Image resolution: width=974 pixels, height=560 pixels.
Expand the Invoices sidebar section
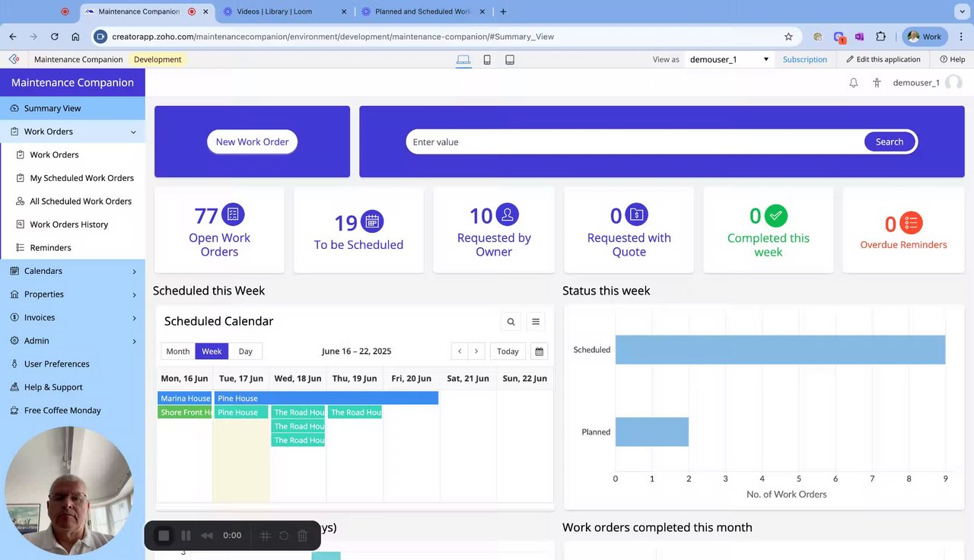(134, 318)
